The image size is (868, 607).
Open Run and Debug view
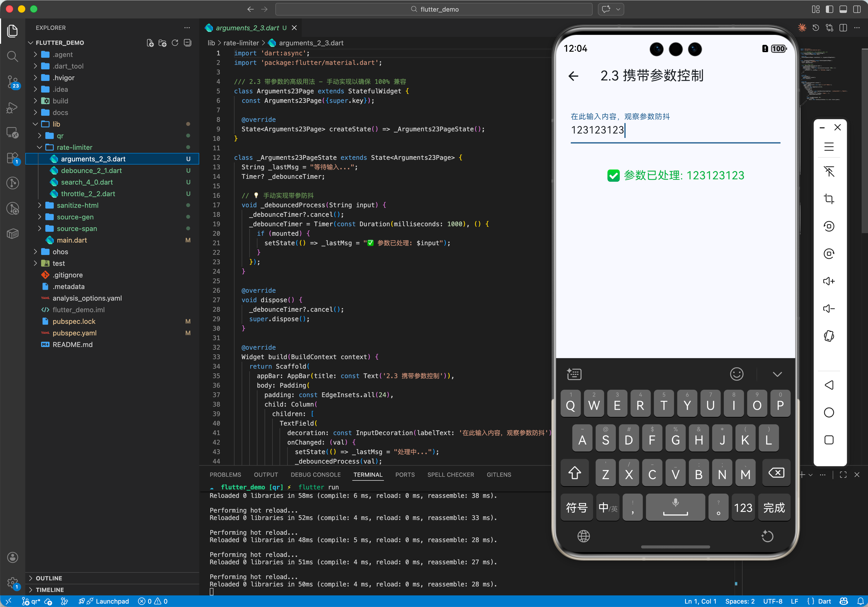point(12,107)
